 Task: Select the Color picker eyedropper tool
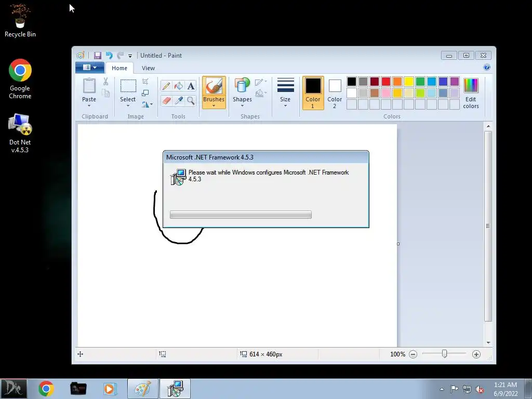pyautogui.click(x=179, y=100)
